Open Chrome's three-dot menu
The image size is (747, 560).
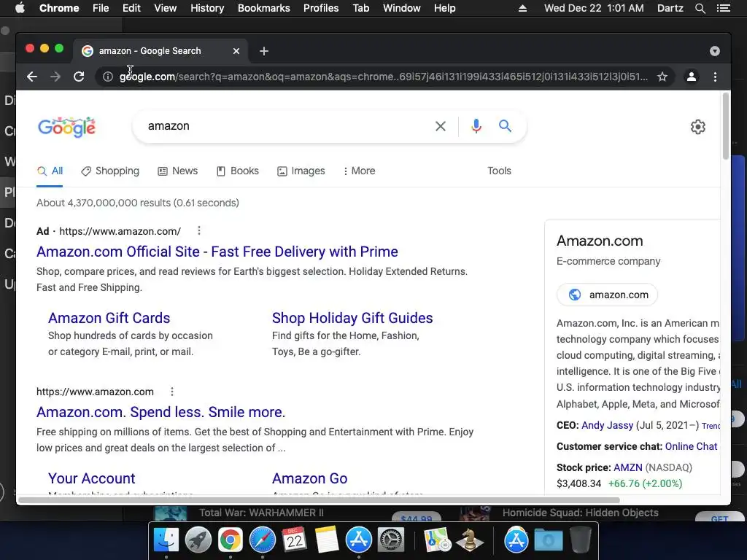point(715,77)
